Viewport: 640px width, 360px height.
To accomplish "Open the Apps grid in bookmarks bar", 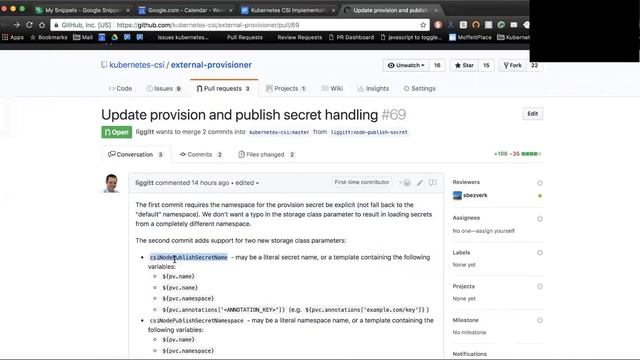I will (13, 37).
